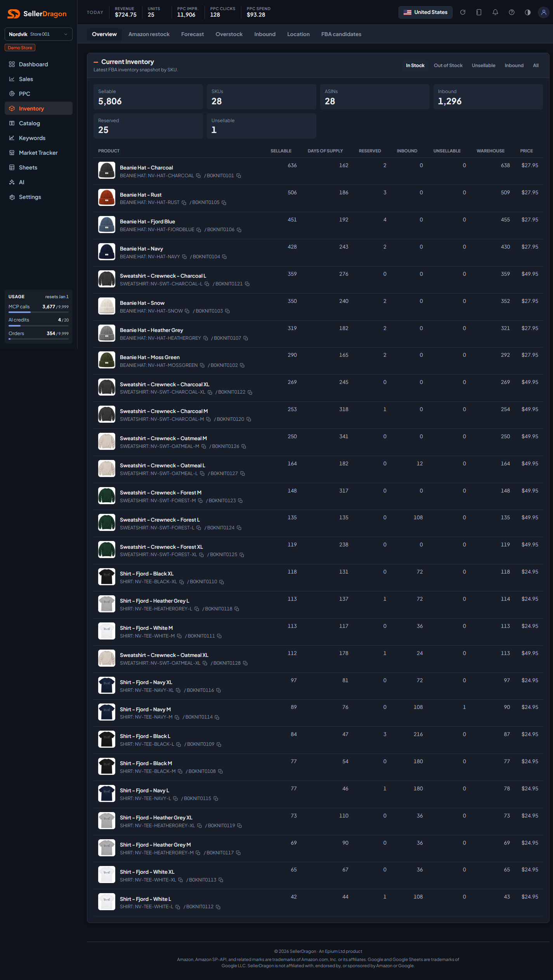
Task: Sort by the Days of Supply column
Action: pos(325,151)
